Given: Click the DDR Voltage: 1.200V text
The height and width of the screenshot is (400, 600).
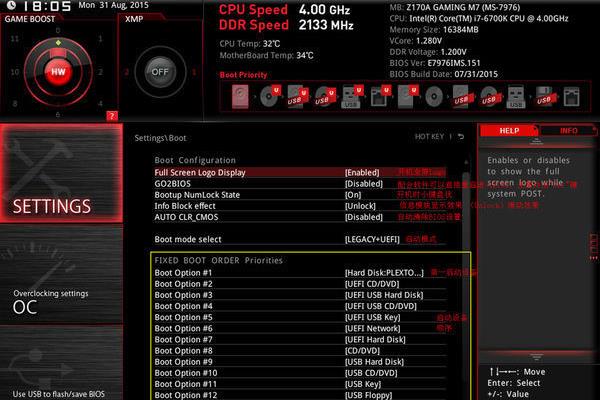Looking at the screenshot, I should (x=428, y=52).
